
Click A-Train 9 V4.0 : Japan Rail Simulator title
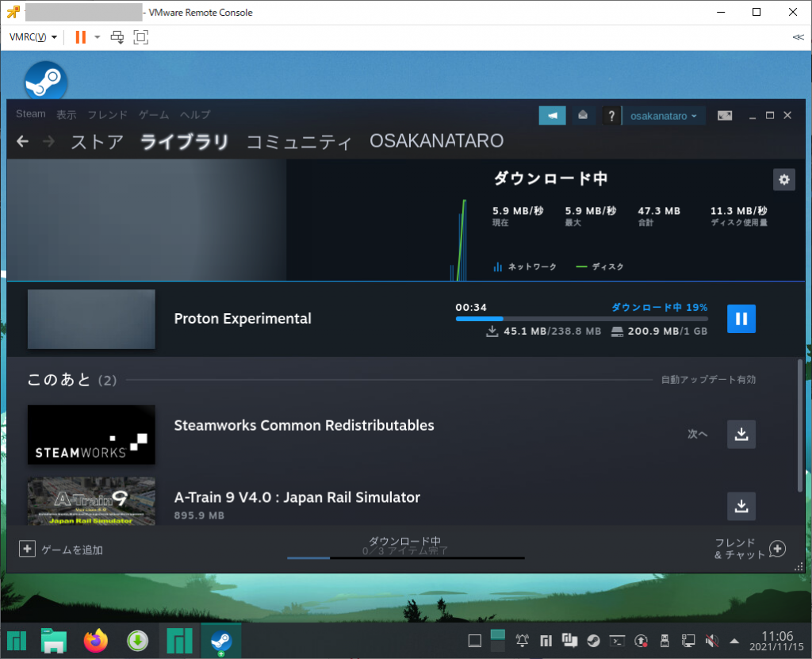297,497
